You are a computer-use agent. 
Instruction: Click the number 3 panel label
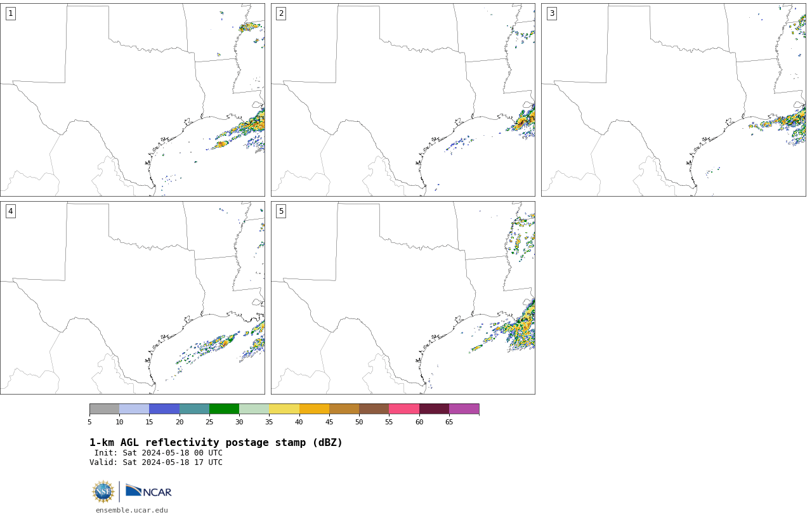(552, 13)
